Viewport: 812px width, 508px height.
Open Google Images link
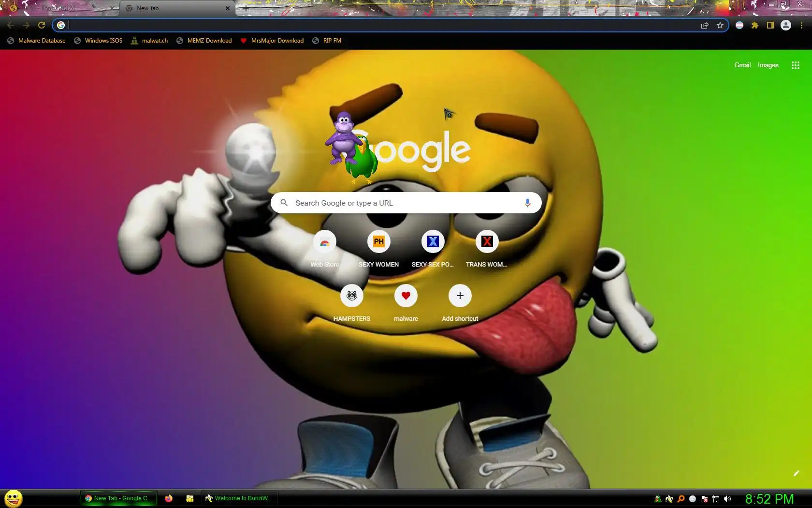pos(768,65)
